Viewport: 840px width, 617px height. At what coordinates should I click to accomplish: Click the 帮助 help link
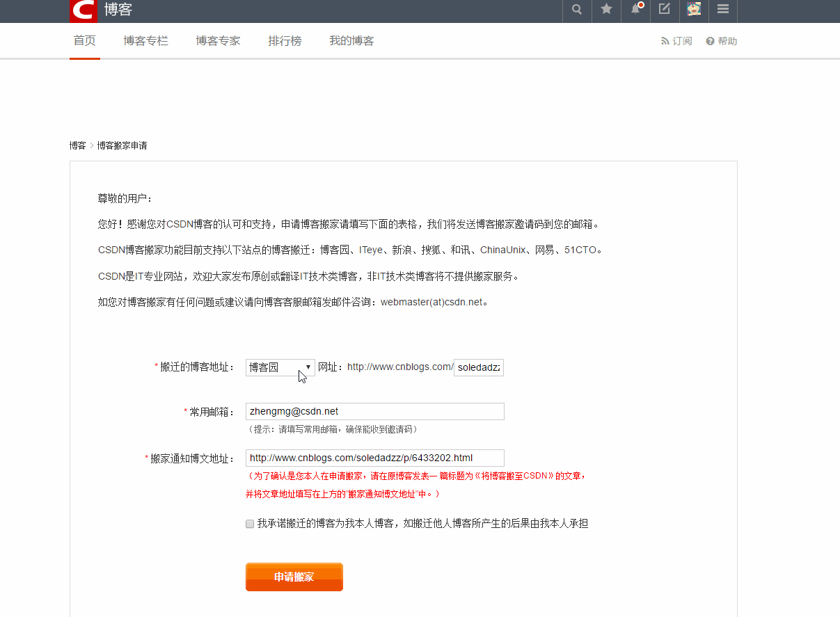722,41
